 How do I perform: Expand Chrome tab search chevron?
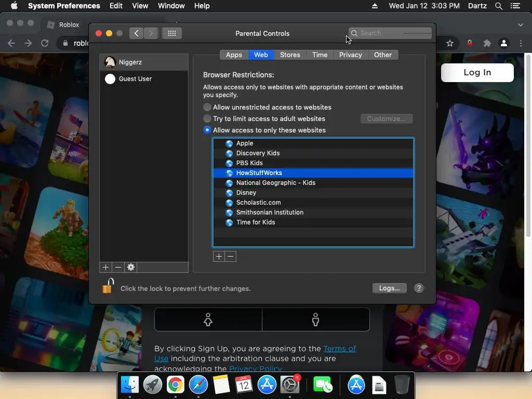(521, 25)
